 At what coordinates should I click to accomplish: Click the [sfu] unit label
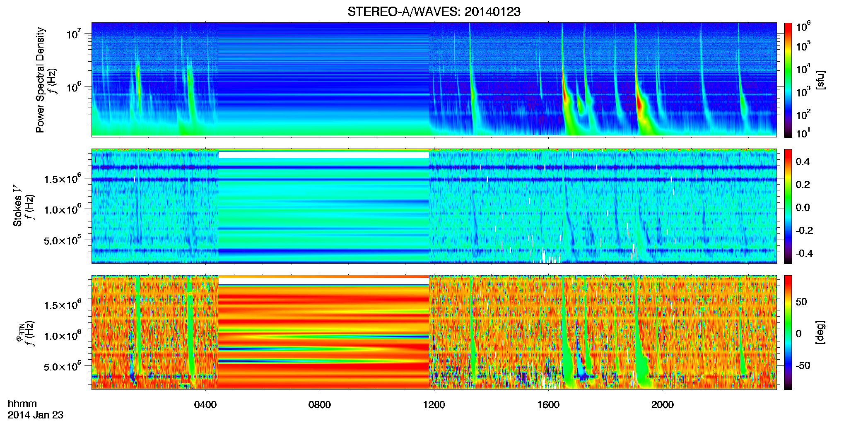click(x=820, y=80)
